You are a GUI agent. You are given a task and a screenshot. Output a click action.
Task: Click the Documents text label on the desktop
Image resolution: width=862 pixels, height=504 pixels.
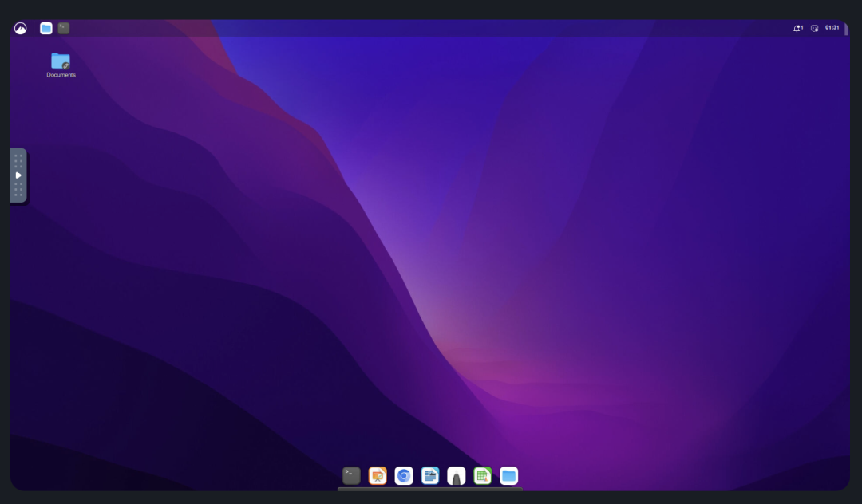61,75
